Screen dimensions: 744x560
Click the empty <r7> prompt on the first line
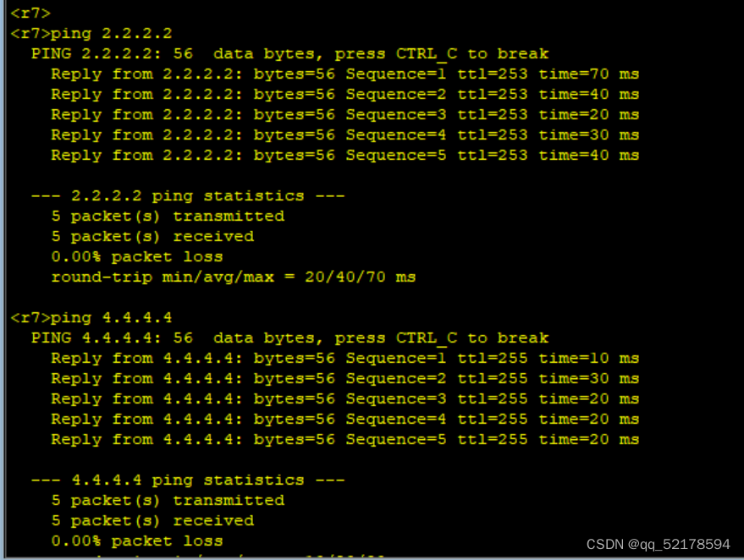pyautogui.click(x=30, y=14)
